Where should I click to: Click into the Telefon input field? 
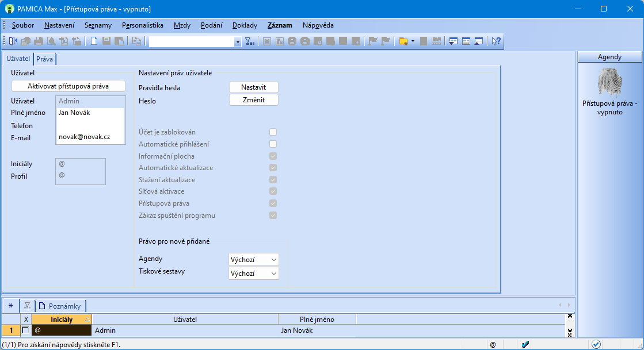click(x=90, y=125)
